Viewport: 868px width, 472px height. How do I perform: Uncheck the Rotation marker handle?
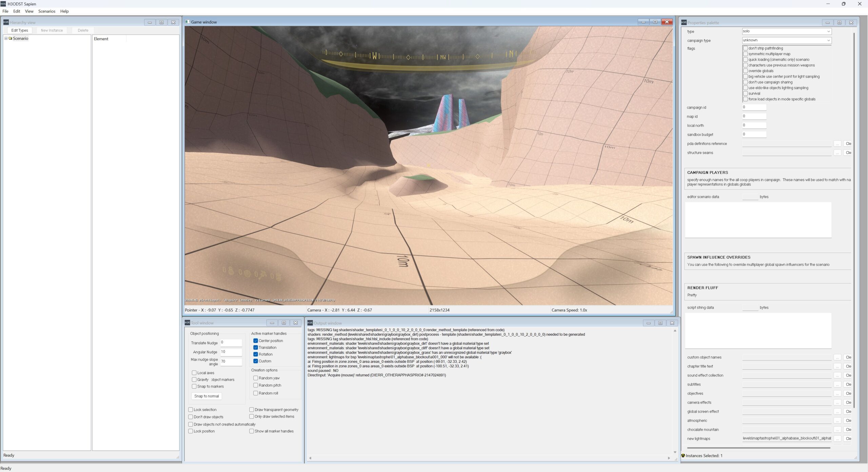click(x=256, y=354)
